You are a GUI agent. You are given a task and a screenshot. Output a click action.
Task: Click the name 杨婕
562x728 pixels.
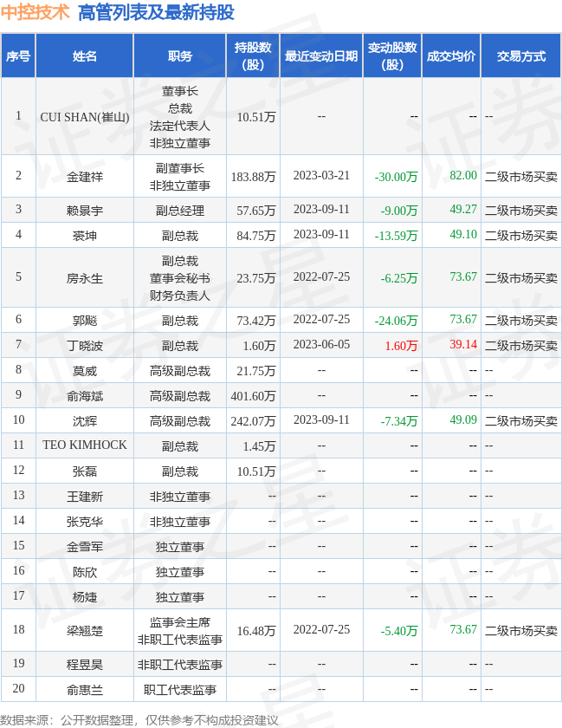click(85, 596)
